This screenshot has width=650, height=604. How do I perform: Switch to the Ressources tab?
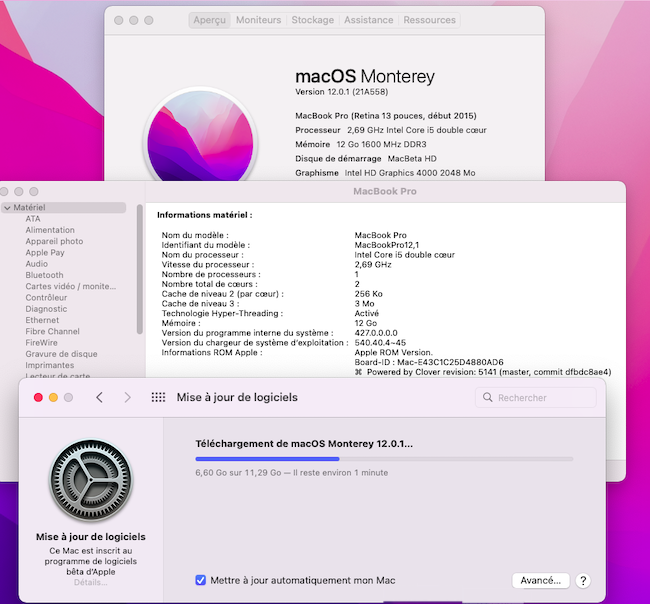click(429, 20)
